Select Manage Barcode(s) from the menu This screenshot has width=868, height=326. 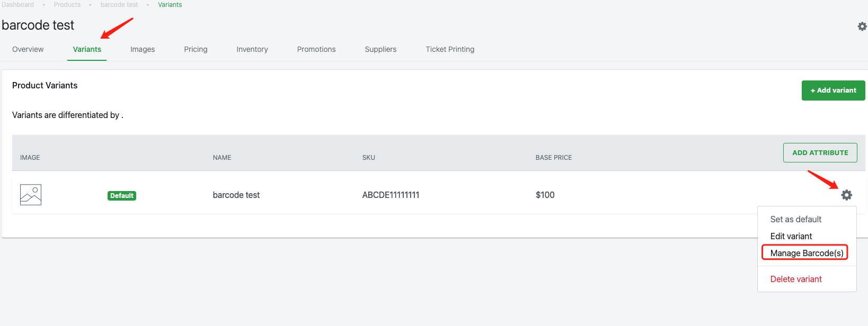point(807,253)
